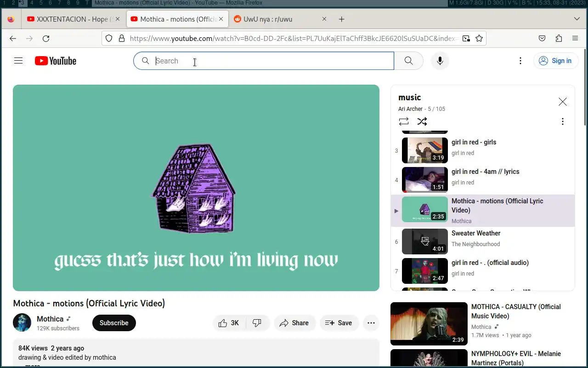This screenshot has height=368, width=588.
Task: Open a new browser tab
Action: pyautogui.click(x=341, y=19)
